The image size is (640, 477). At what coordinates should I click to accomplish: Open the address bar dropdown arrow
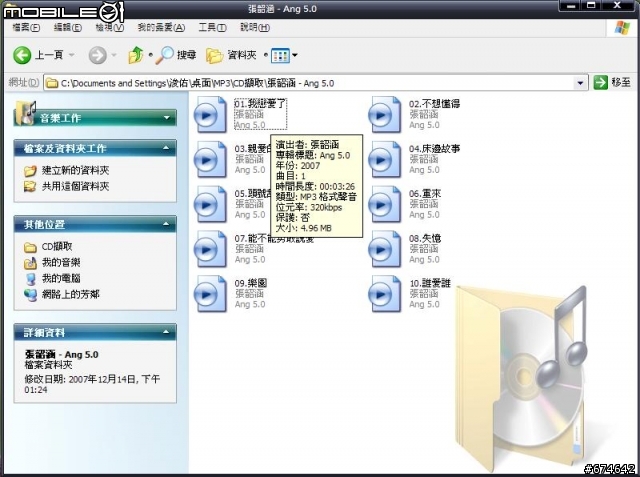(580, 83)
